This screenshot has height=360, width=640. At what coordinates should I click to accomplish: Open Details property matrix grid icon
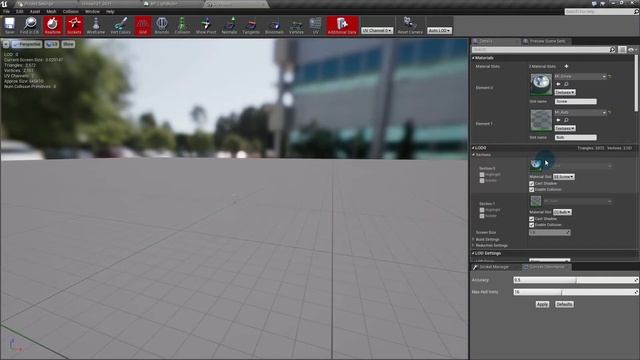tap(622, 50)
